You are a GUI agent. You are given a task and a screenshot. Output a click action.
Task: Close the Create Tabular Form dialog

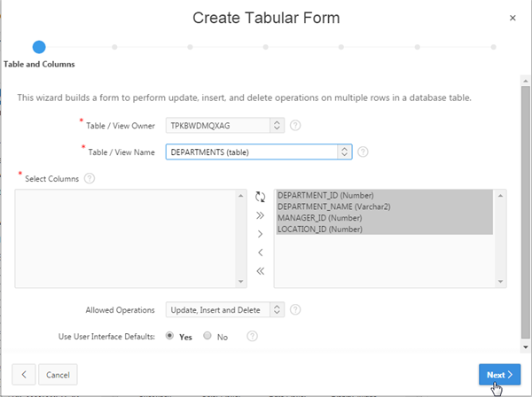click(x=512, y=18)
